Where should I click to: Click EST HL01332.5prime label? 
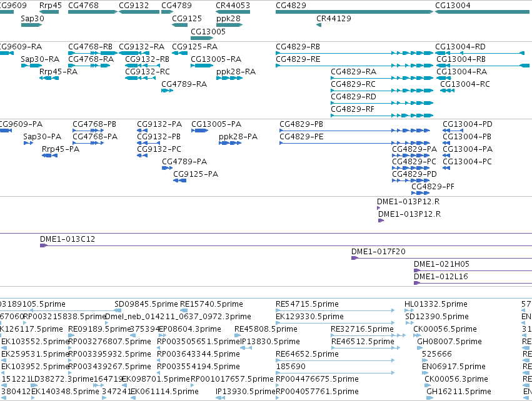click(x=436, y=304)
